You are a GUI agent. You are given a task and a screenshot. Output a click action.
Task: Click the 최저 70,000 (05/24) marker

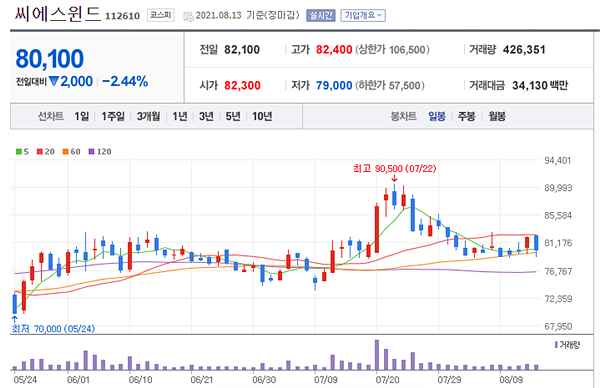point(54,329)
